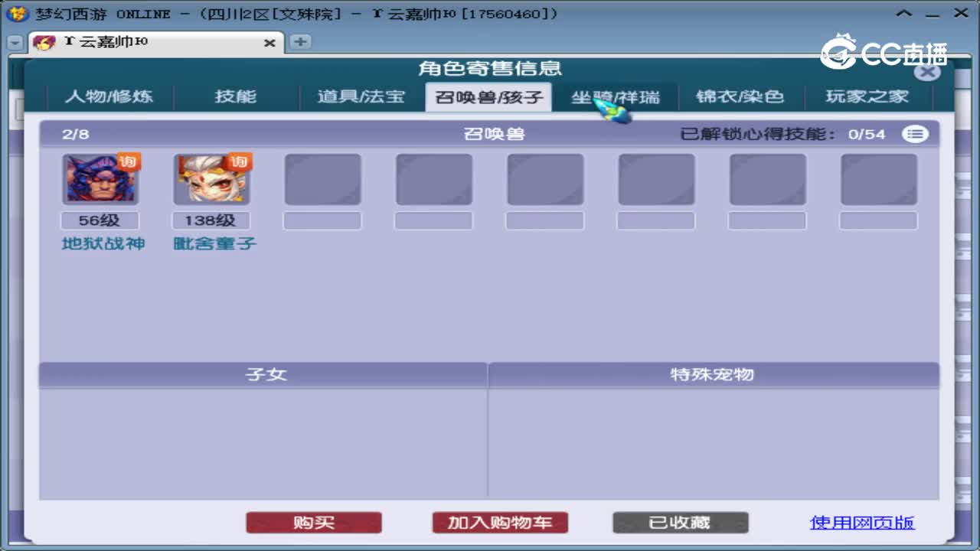Click the third empty pet slot
The height and width of the screenshot is (551, 980).
click(x=545, y=179)
